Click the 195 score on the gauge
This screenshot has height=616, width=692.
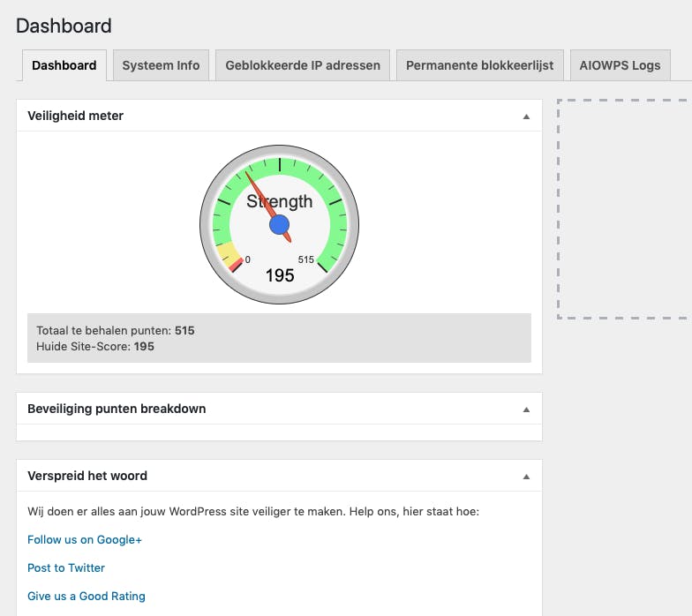[280, 275]
